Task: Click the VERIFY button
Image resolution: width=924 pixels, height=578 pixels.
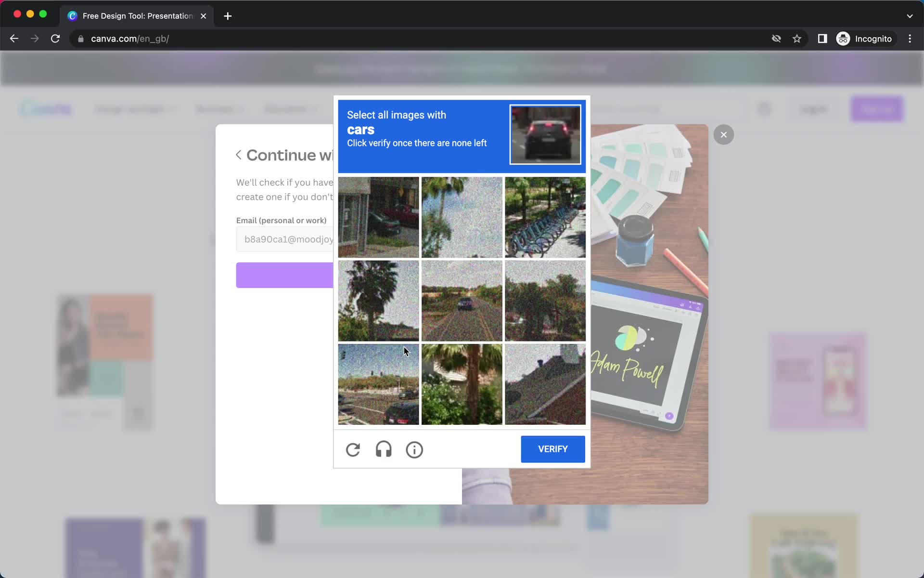Action: [552, 449]
